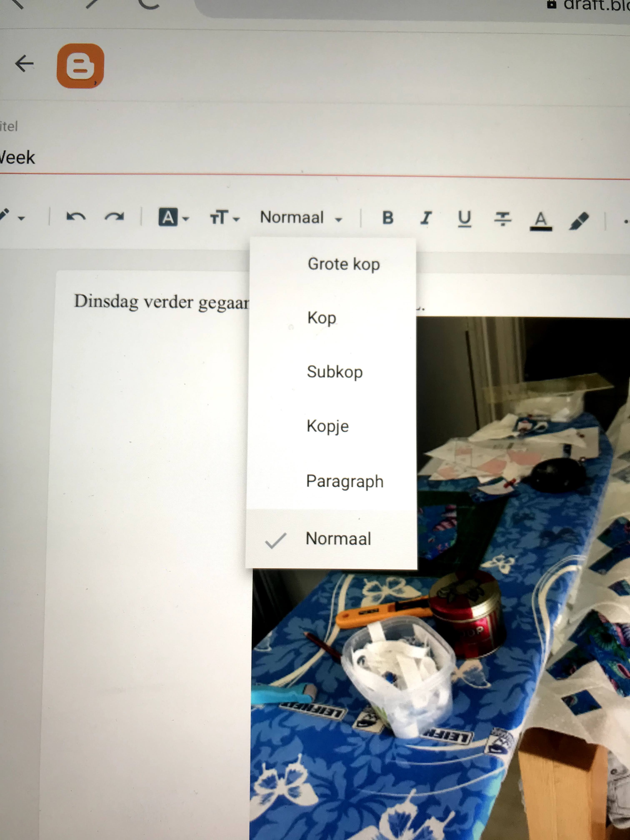Undo the last edit
The width and height of the screenshot is (630, 840).
pos(76,217)
